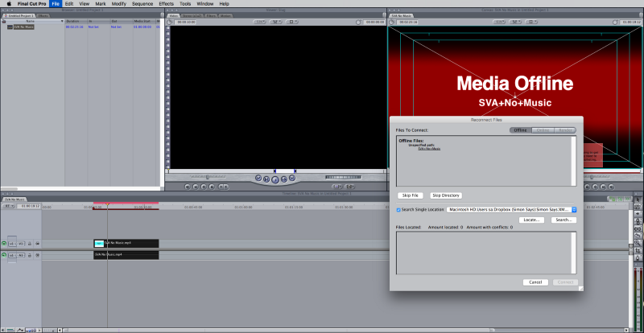Screen dimensions: 644x333
Task: Select the Razor Blade tool
Action: pos(638,236)
